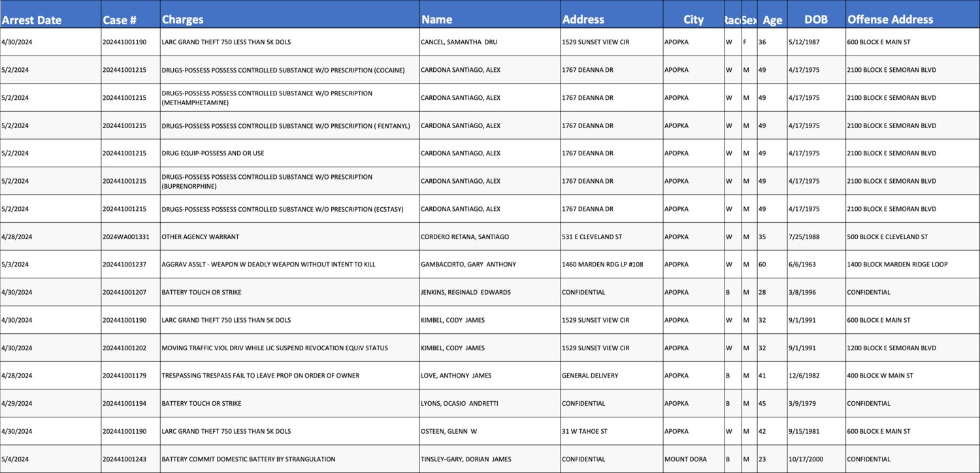Click the GENERAL DELIVERY address cell
The width and height of the screenshot is (980, 473).
[x=612, y=376]
